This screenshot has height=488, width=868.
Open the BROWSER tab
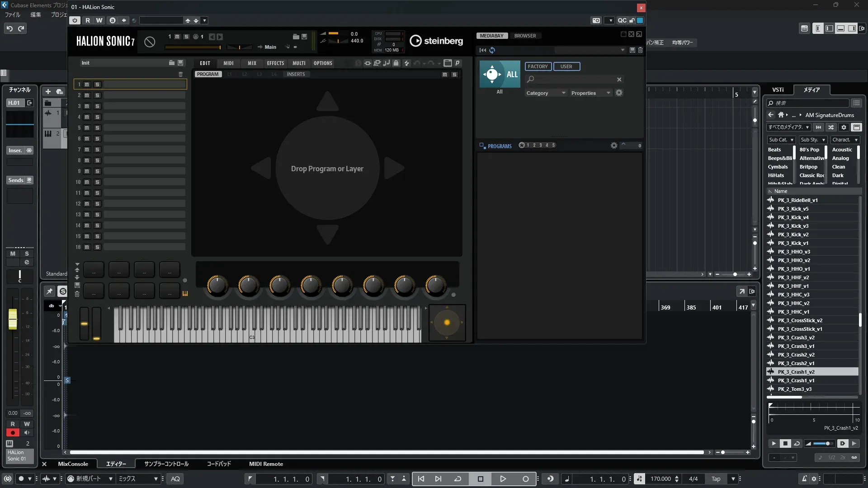tap(525, 36)
